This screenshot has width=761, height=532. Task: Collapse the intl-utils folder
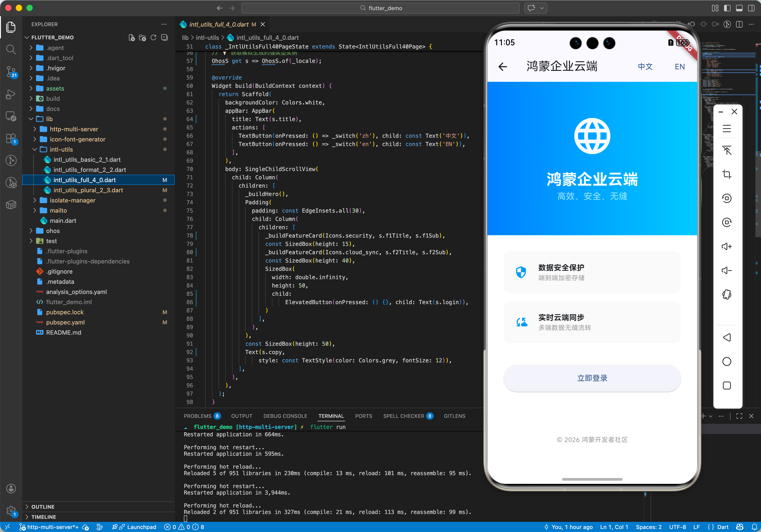coord(61,150)
